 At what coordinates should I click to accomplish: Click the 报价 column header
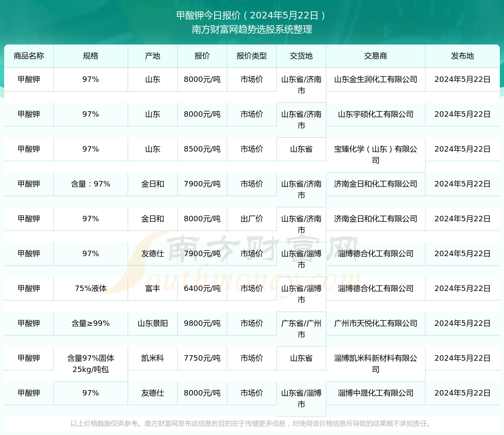click(x=202, y=56)
